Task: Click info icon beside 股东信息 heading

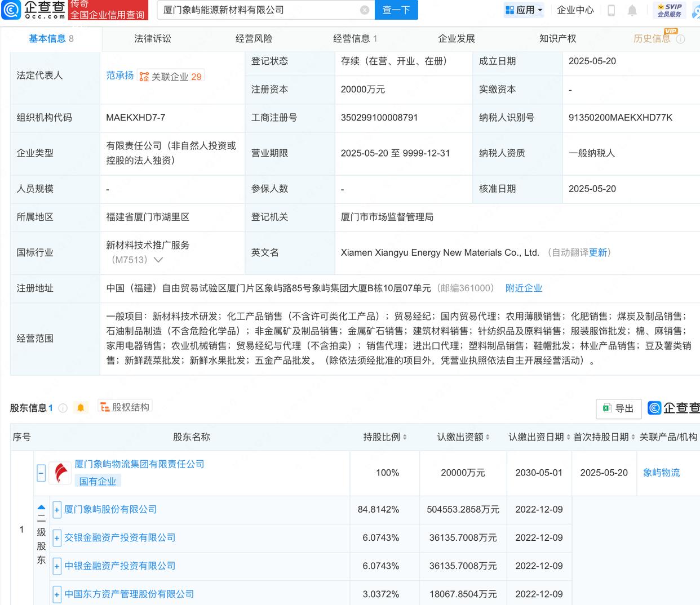Action: [63, 408]
